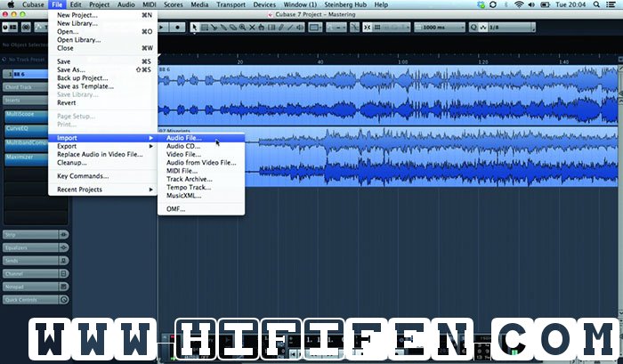Expand the Sends inspector section
The image size is (623, 364).
[30, 261]
